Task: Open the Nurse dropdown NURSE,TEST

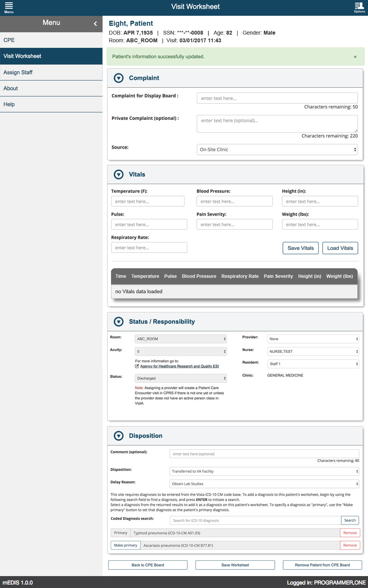Action: coord(313,351)
